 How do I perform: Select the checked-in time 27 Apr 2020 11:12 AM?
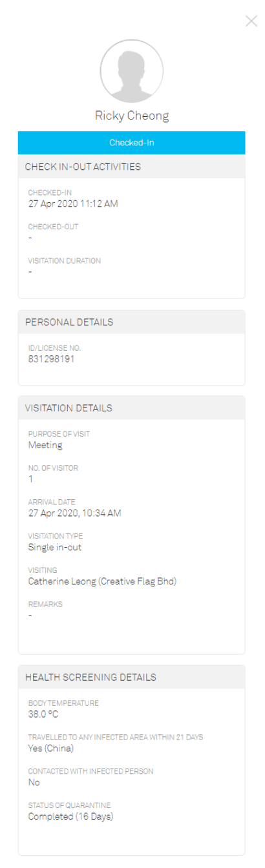point(73,203)
